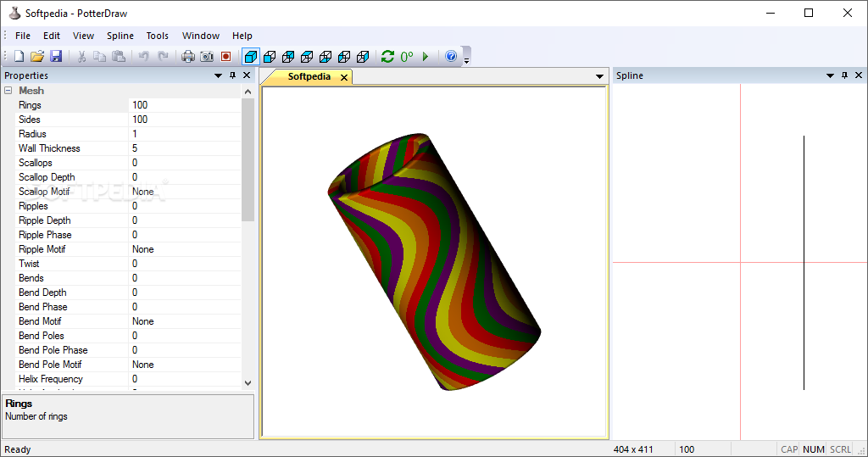The height and width of the screenshot is (457, 868).
Task: Select the Bends property label
Action: tap(31, 278)
